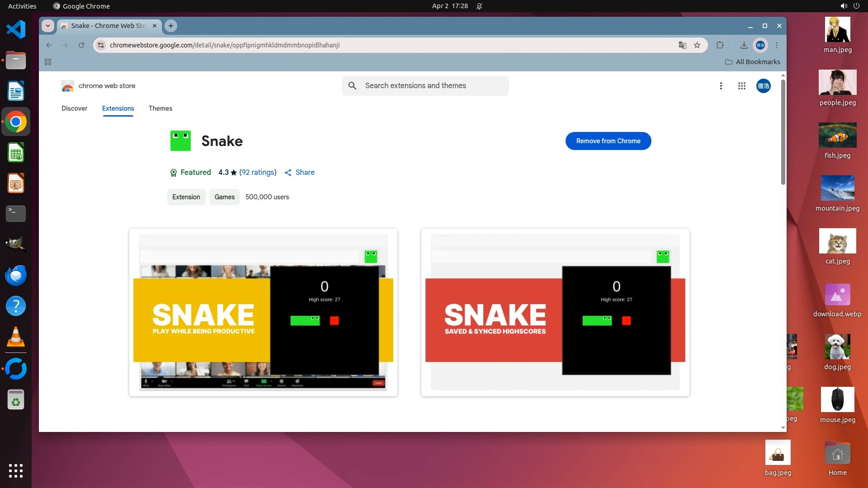Switch to the Themes tab

click(x=160, y=108)
